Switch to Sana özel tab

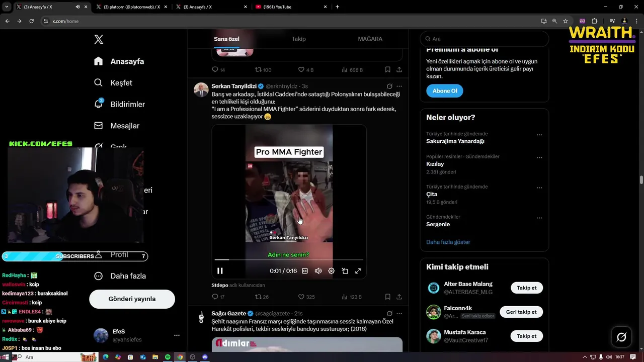226,39
